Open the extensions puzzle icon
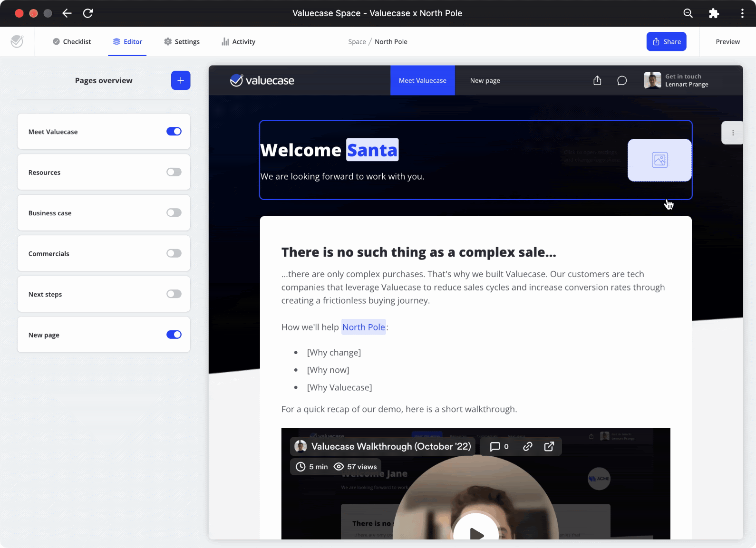Screen dimensions: 756x548 pos(714,13)
